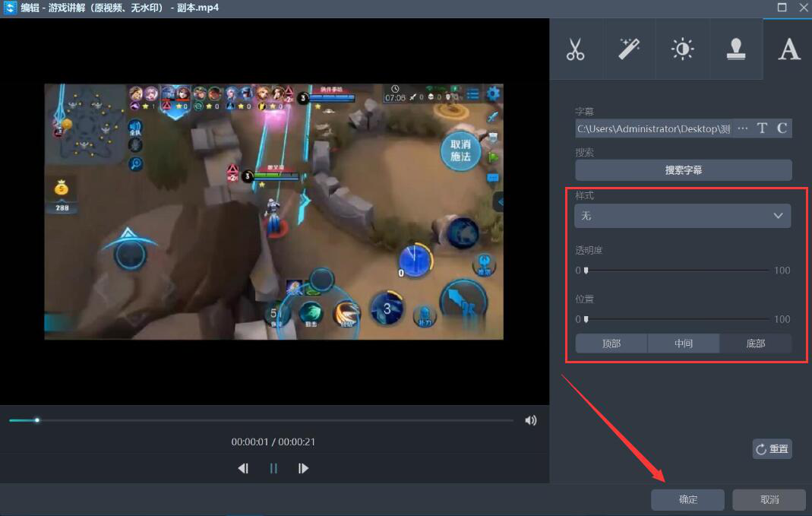This screenshot has height=516, width=812.
Task: Maximize the editor window
Action: click(782, 8)
